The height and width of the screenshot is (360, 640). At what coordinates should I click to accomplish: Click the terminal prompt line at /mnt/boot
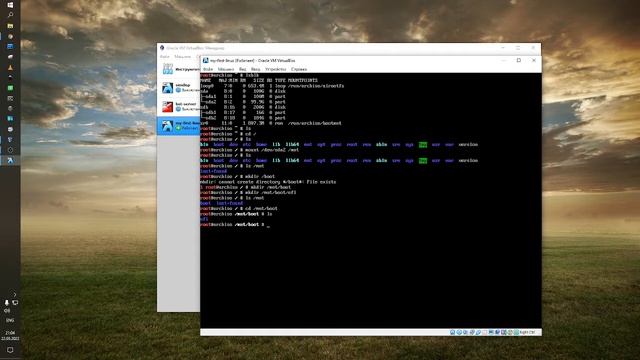click(x=235, y=224)
